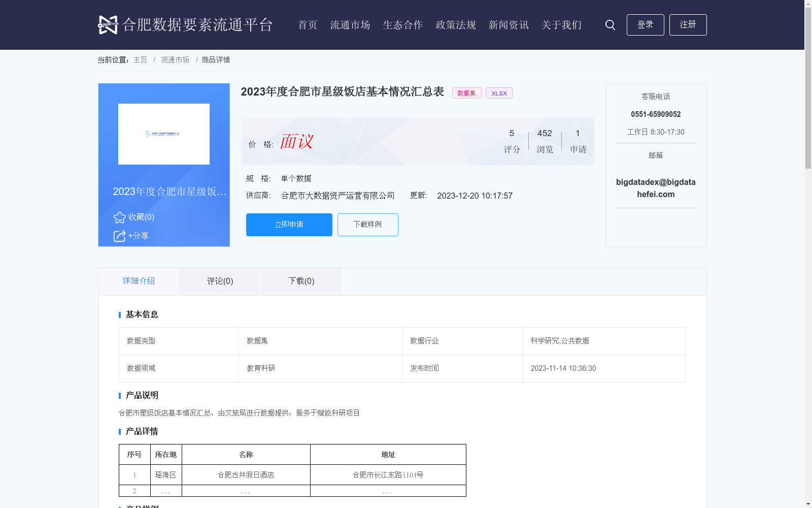Click the 数据集 tag next to title

click(467, 93)
